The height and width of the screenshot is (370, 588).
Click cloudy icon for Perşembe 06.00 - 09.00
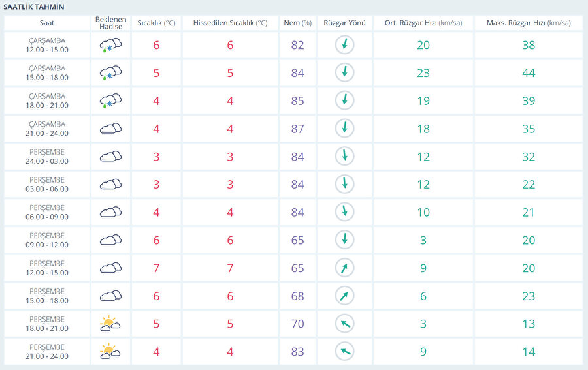pyautogui.click(x=110, y=212)
